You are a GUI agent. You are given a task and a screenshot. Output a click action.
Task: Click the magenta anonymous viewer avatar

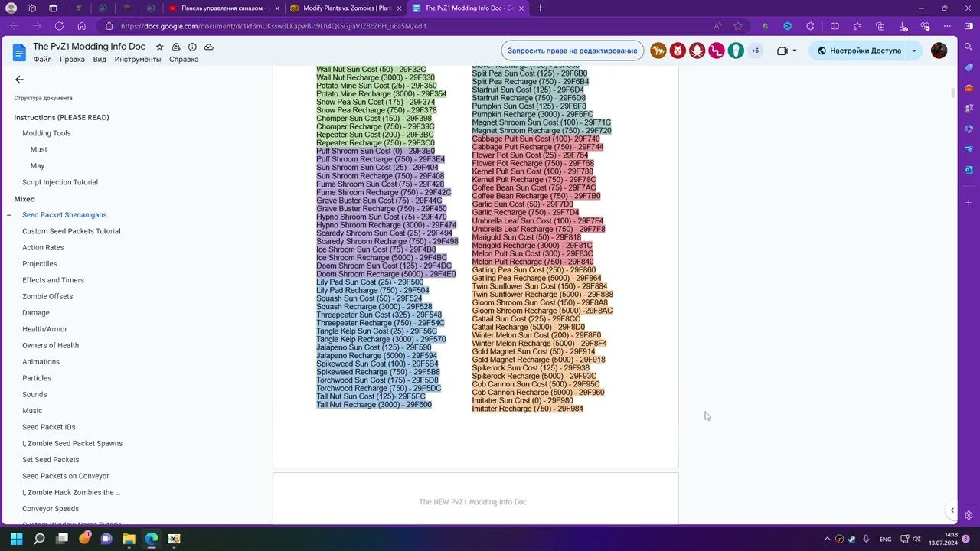[716, 51]
